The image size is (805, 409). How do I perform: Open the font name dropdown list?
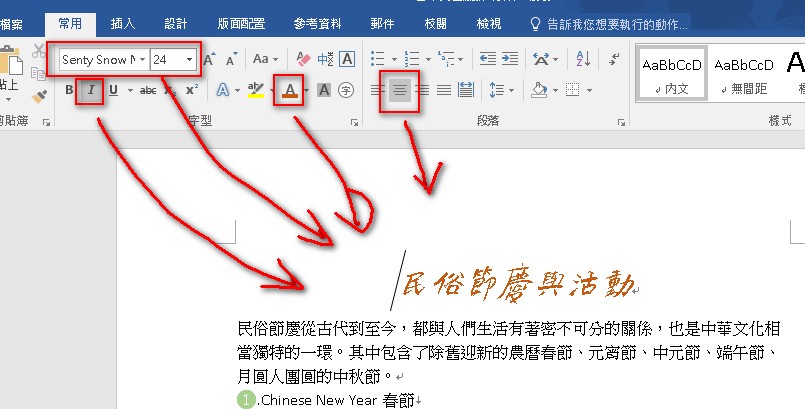(x=143, y=60)
